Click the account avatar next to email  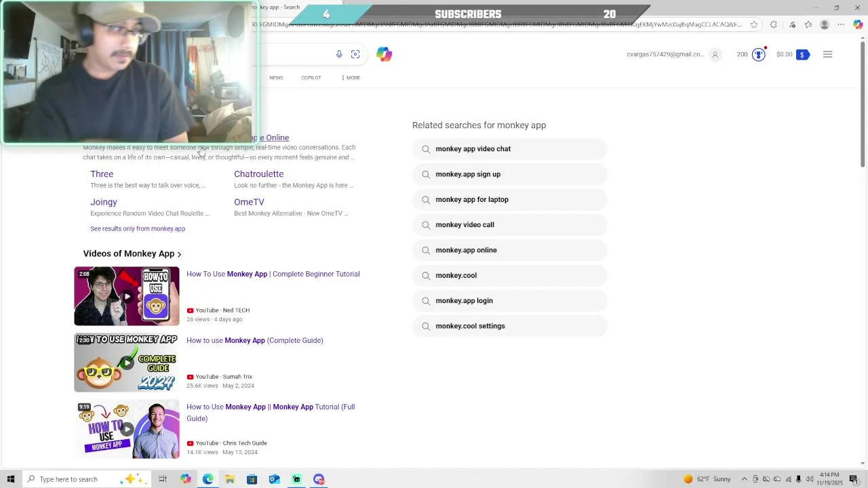point(715,54)
